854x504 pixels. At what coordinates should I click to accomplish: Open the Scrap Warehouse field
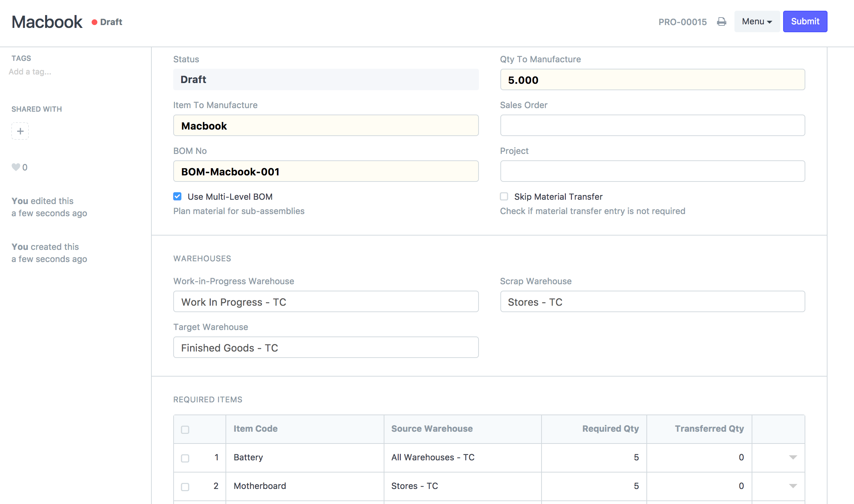[x=652, y=302]
